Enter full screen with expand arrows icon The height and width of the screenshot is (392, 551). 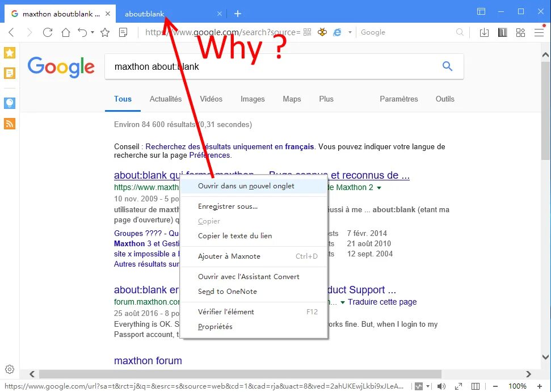coord(459,386)
